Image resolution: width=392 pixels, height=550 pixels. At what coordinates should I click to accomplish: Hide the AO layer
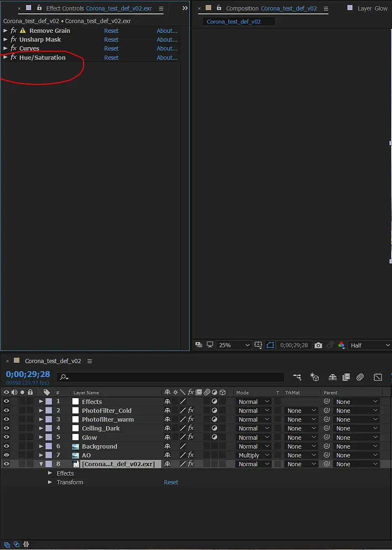[x=6, y=455]
